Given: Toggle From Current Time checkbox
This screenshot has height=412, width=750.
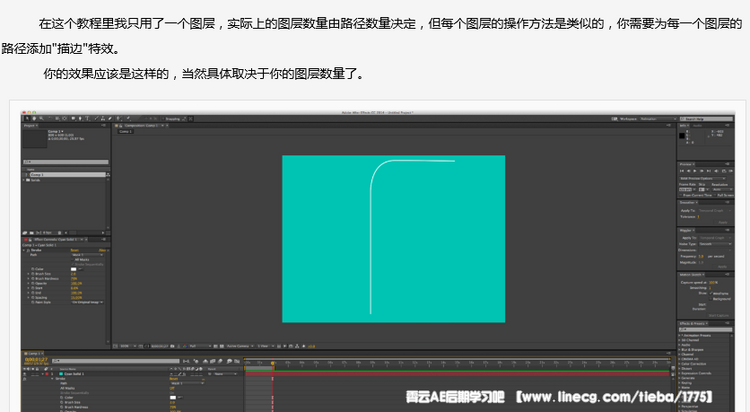Looking at the screenshot, I should point(681,195).
